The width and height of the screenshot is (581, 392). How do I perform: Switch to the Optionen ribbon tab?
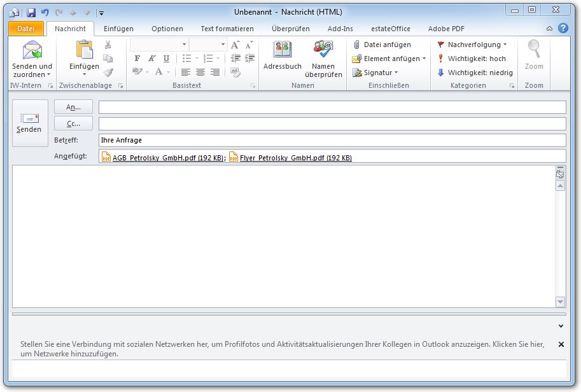(167, 29)
